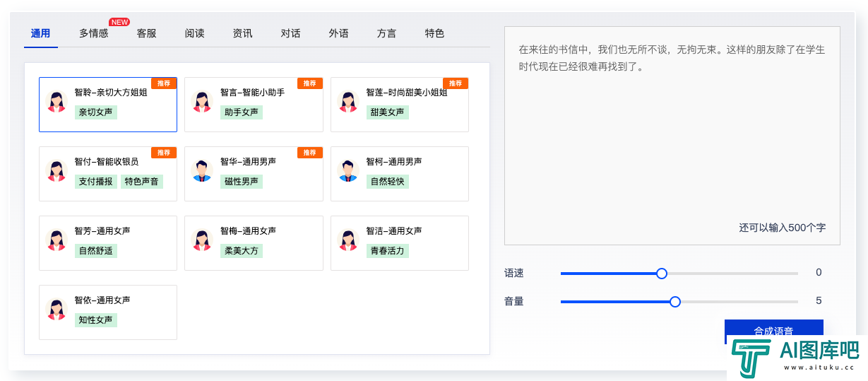Viewport: 868px width, 381px height.
Task: Click the 亲切女声 tag label
Action: click(x=96, y=112)
